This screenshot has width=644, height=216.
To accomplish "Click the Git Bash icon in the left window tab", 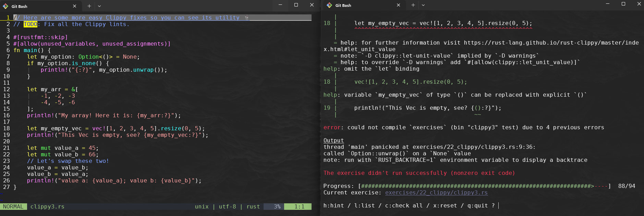I will point(5,6).
